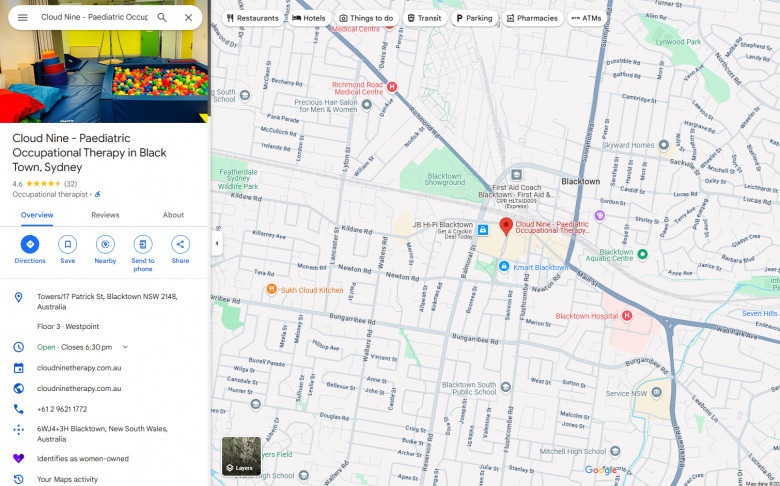Click the address pin icon

pyautogui.click(x=18, y=297)
